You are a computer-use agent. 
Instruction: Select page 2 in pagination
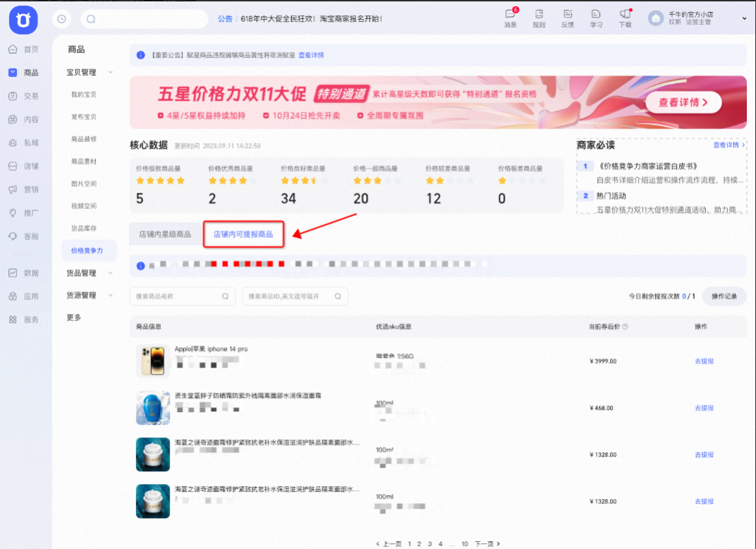point(419,543)
